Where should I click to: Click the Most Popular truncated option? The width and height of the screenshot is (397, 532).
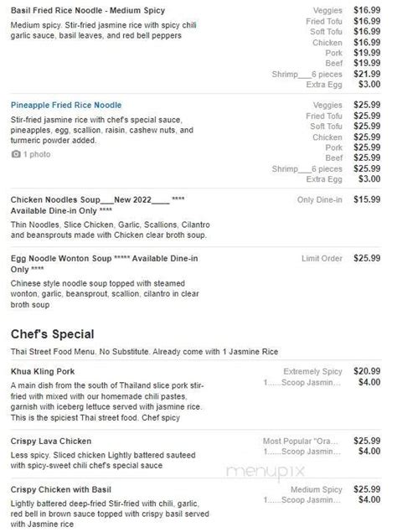[x=301, y=441]
